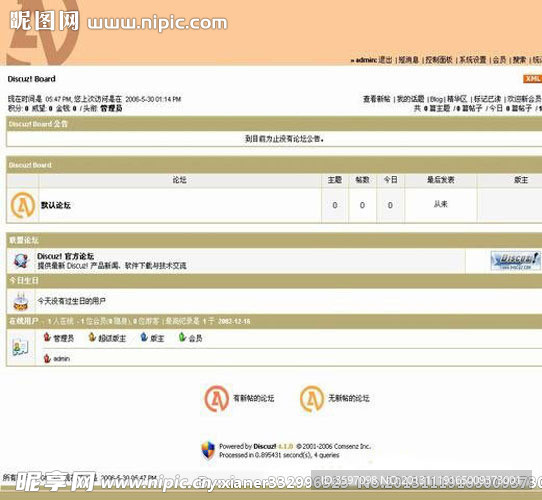Screen dimensions: 542x500
Task: Click the 主题 column header
Action: tap(335, 180)
